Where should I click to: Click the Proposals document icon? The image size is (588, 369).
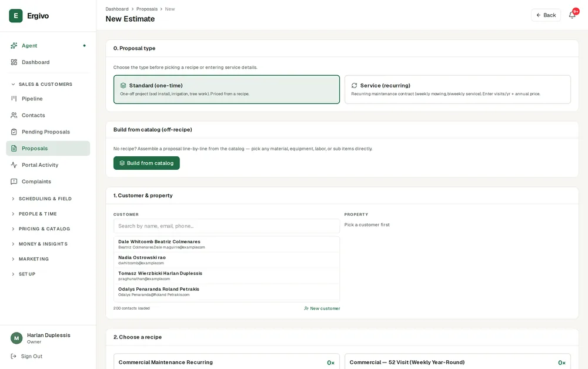[x=14, y=148]
